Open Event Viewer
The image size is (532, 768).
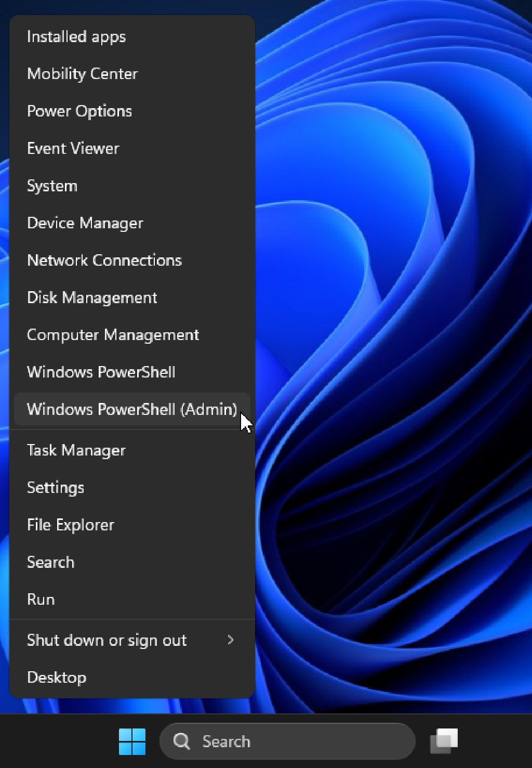tap(73, 148)
